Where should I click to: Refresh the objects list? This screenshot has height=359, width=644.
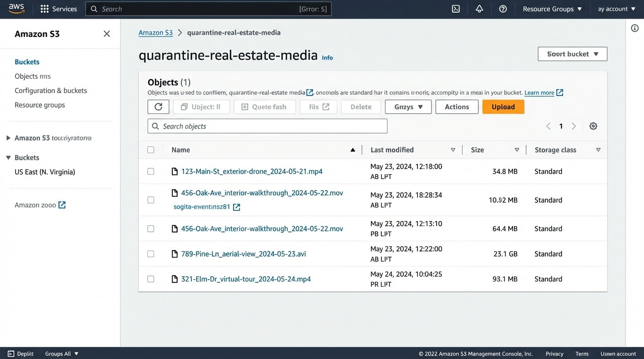[158, 107]
